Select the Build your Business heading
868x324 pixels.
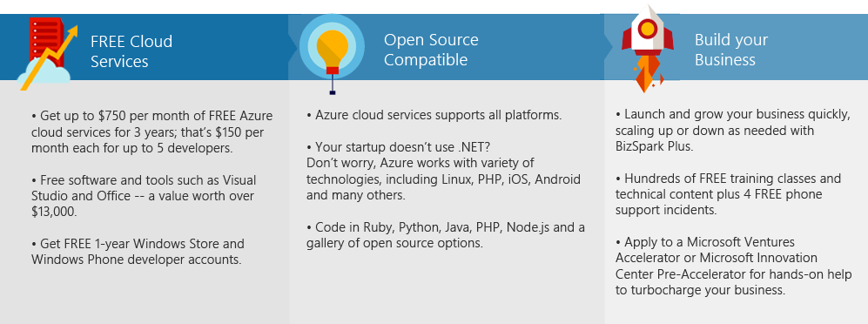731,50
